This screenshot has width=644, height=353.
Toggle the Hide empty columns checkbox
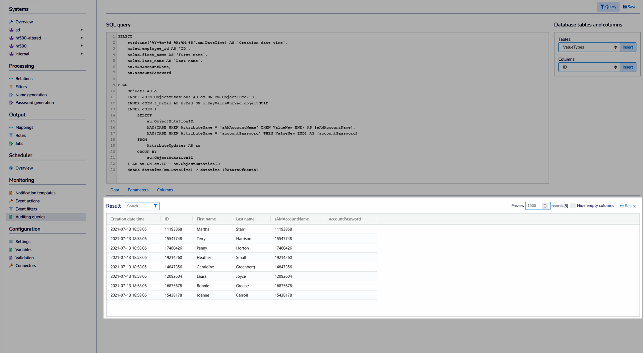pos(573,205)
